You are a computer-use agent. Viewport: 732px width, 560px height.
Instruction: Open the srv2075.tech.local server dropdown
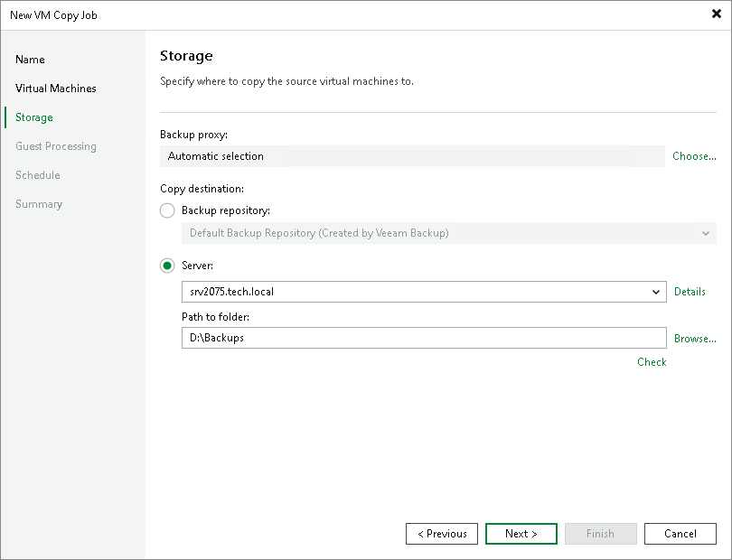click(656, 292)
